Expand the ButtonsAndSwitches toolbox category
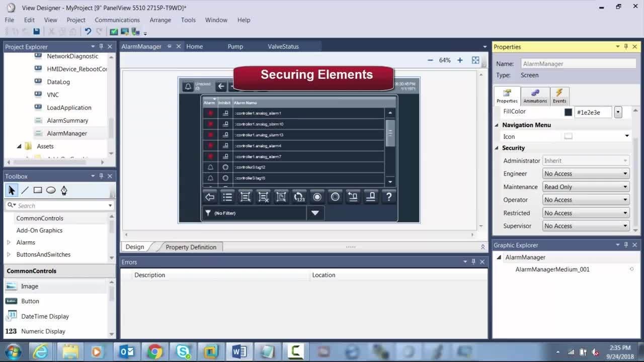The width and height of the screenshot is (644, 362). point(9,254)
